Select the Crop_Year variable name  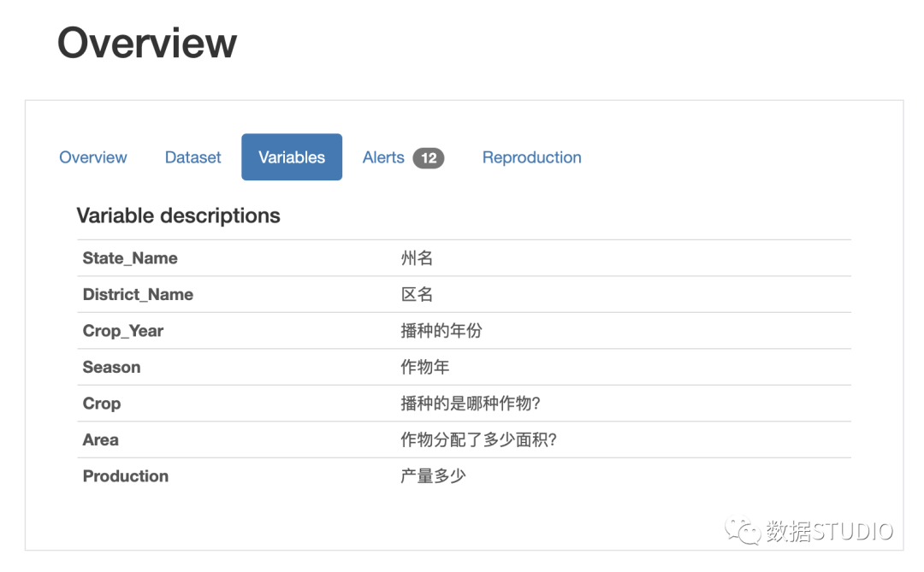[x=122, y=331]
